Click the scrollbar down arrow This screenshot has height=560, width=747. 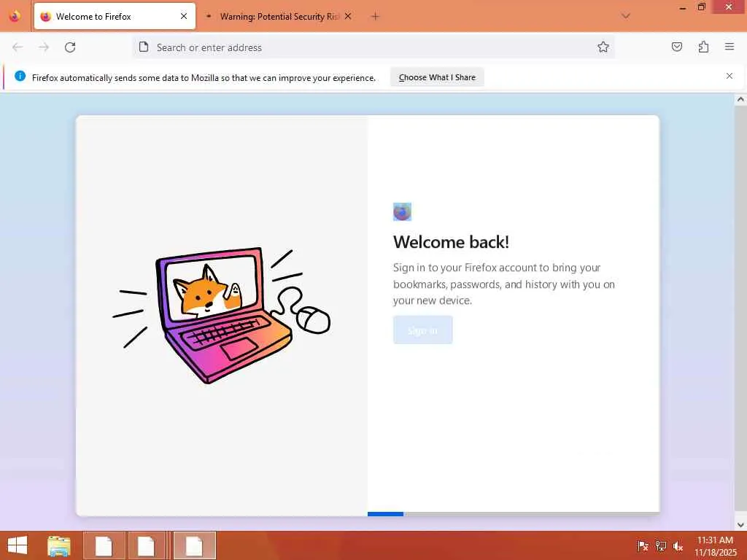(x=740, y=525)
